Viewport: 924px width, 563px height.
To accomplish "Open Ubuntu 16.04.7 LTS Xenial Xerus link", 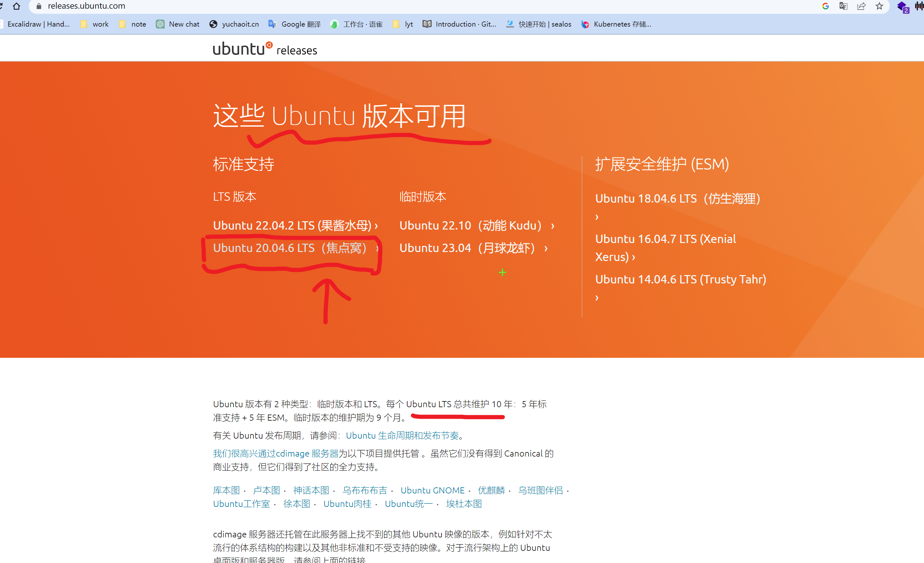I will 666,248.
